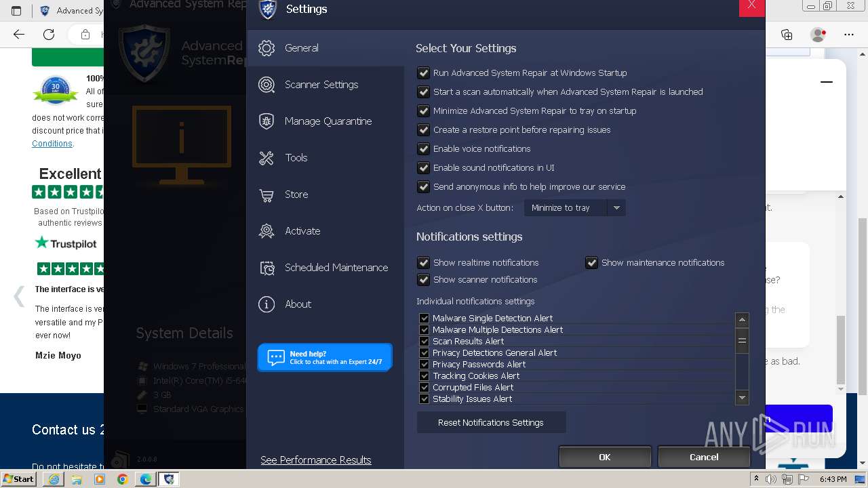The image size is (868, 488).
Task: Open Edge profile avatar icon
Action: tap(818, 34)
